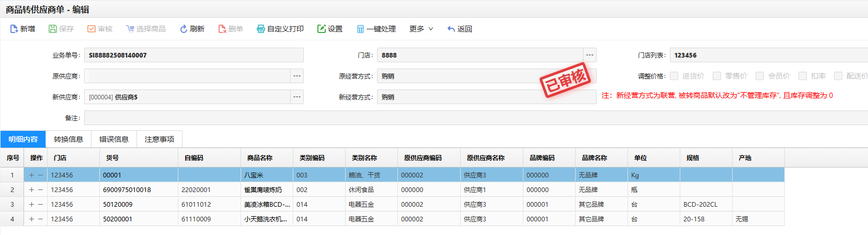The width and height of the screenshot is (868, 235).
Task: Click row number 3 cell
Action: point(12,205)
